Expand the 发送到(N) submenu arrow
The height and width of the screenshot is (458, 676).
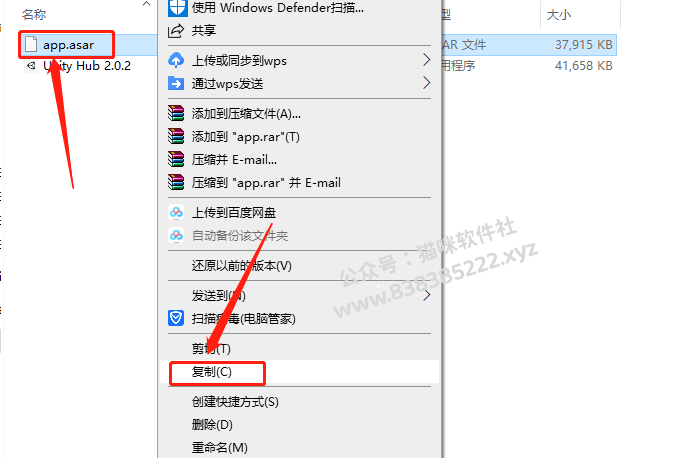(426, 296)
